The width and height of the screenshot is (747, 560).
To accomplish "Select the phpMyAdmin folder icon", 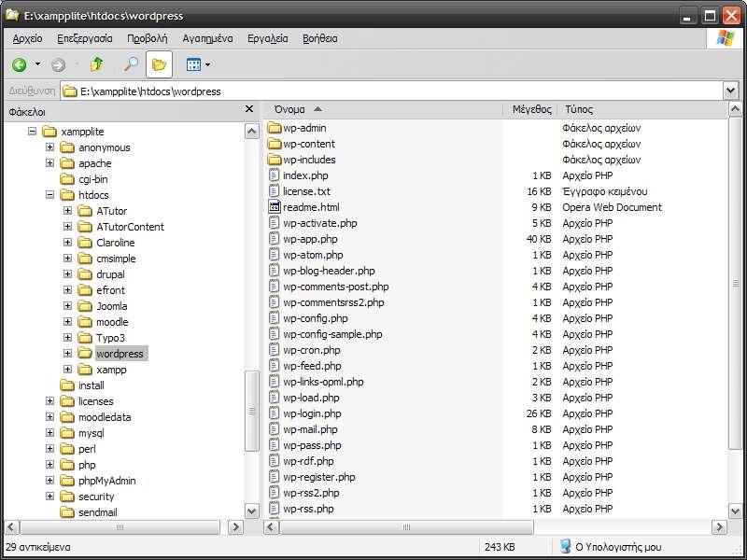I will tap(67, 481).
